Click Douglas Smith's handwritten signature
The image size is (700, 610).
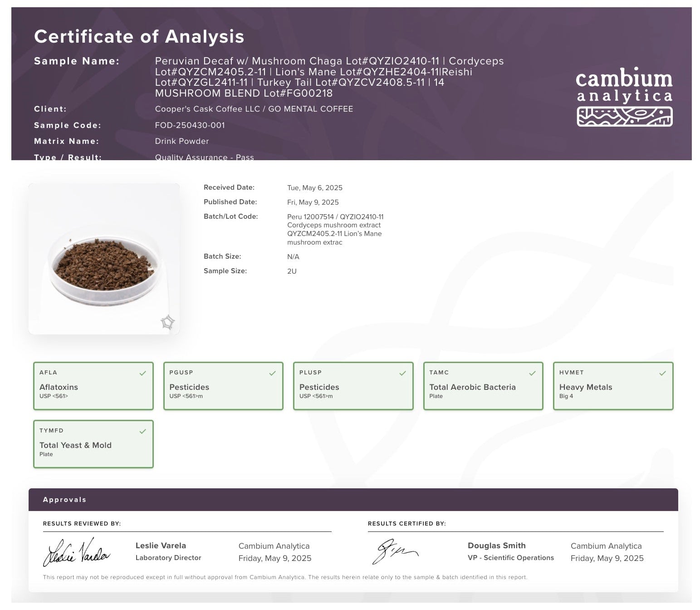[394, 551]
